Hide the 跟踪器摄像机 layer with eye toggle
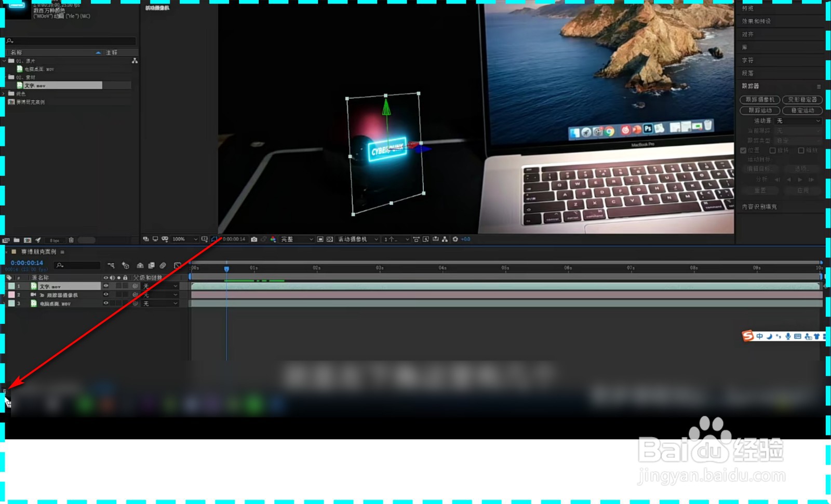Viewport: 831px width, 504px height. click(x=106, y=294)
